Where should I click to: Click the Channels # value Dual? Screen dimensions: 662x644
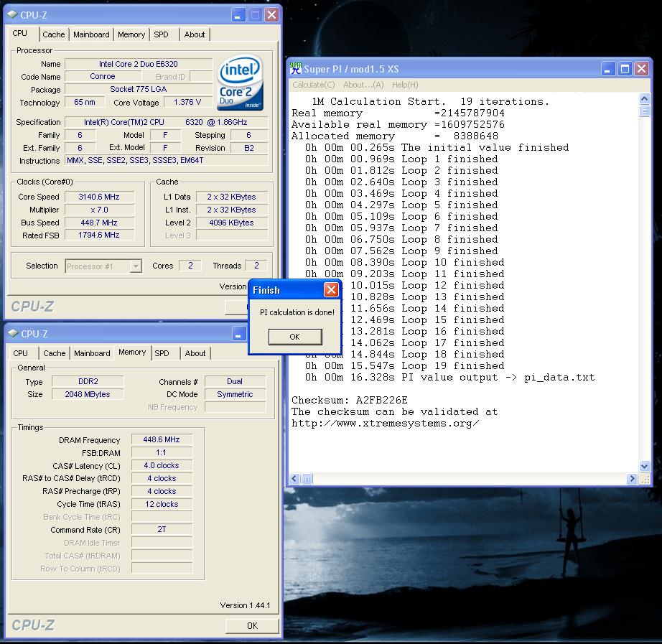tap(235, 381)
